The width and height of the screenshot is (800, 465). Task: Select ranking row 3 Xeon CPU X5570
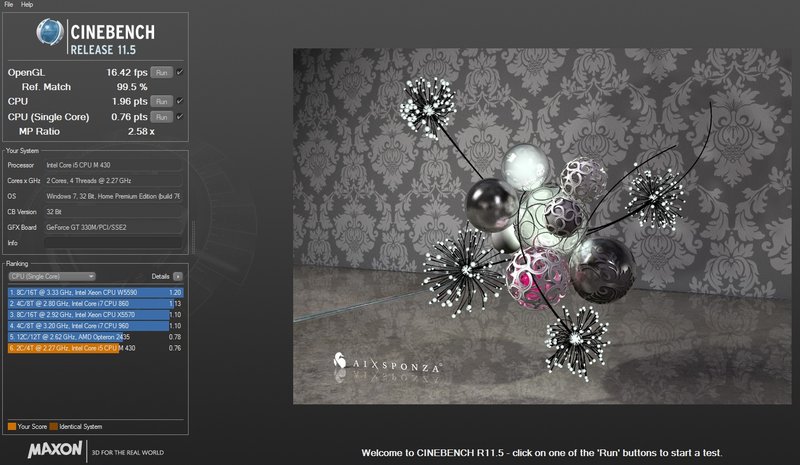point(95,315)
